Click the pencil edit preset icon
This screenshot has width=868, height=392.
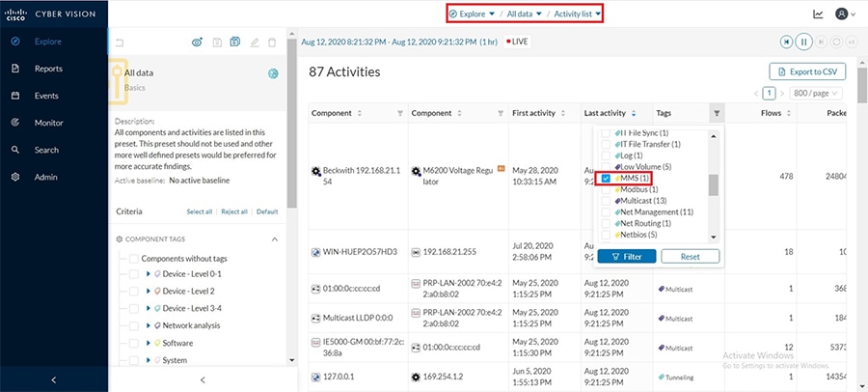coord(254,42)
